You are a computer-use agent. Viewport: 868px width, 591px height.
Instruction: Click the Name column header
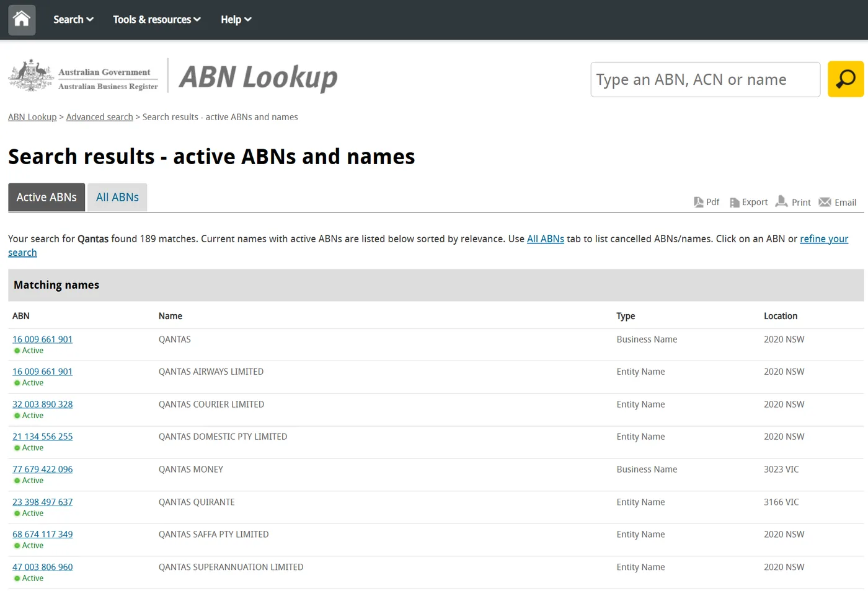click(170, 316)
